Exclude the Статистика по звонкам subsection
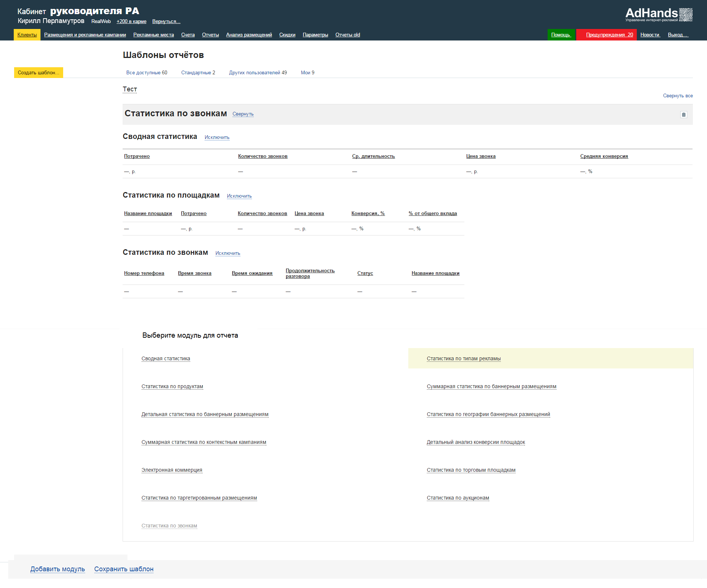 (228, 253)
